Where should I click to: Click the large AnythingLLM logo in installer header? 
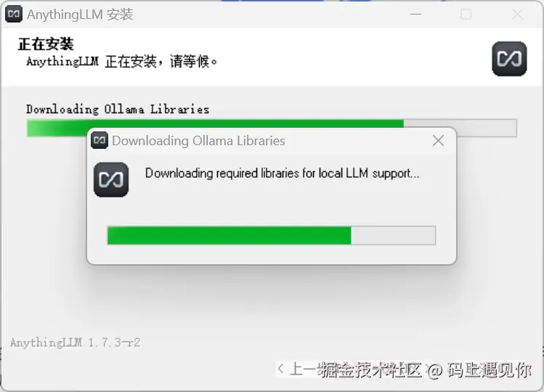coord(509,59)
